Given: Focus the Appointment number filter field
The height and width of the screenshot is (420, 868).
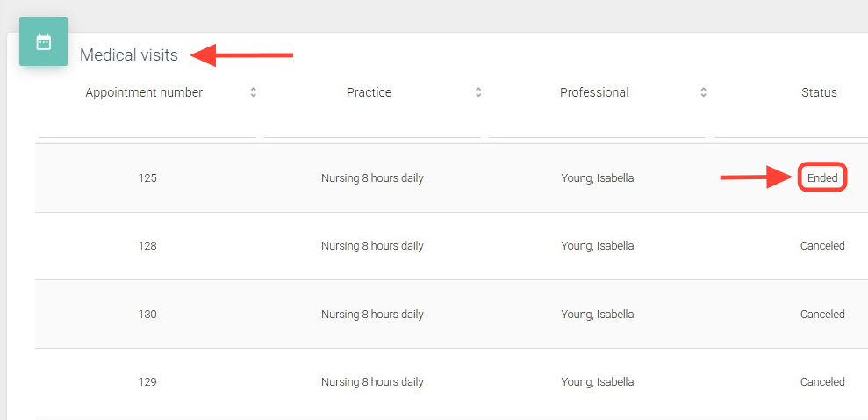Looking at the screenshot, I should pos(147,127).
